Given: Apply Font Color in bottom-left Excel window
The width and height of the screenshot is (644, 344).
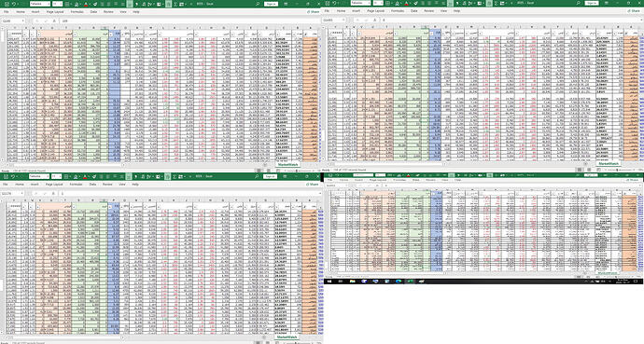Looking at the screenshot, I should pos(85,176).
